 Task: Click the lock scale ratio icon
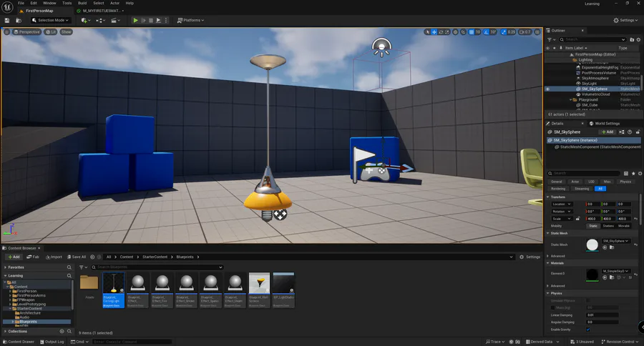[x=578, y=219]
